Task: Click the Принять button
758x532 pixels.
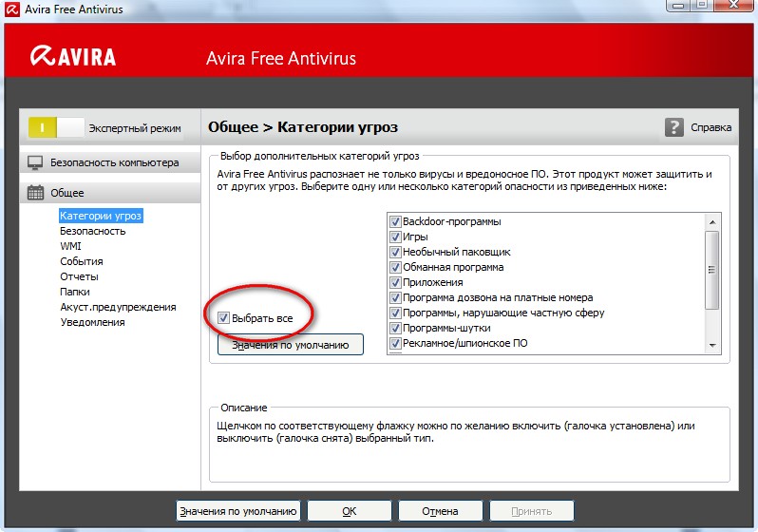Action: 531,511
